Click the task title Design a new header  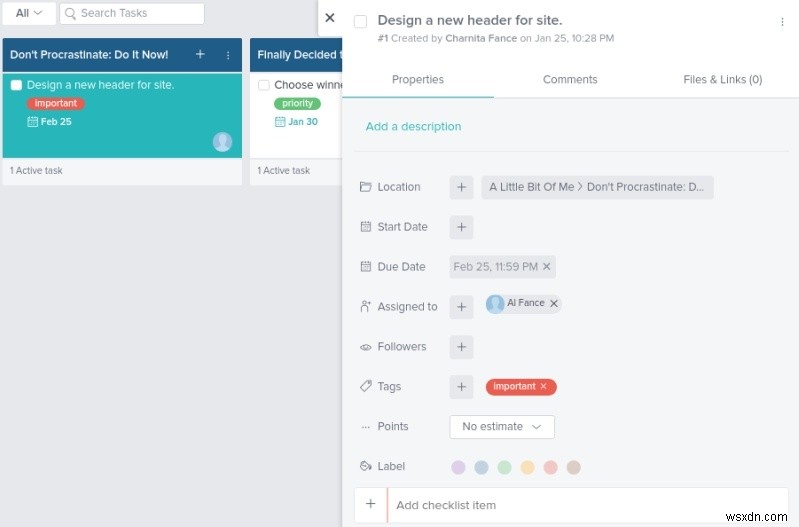coord(469,20)
